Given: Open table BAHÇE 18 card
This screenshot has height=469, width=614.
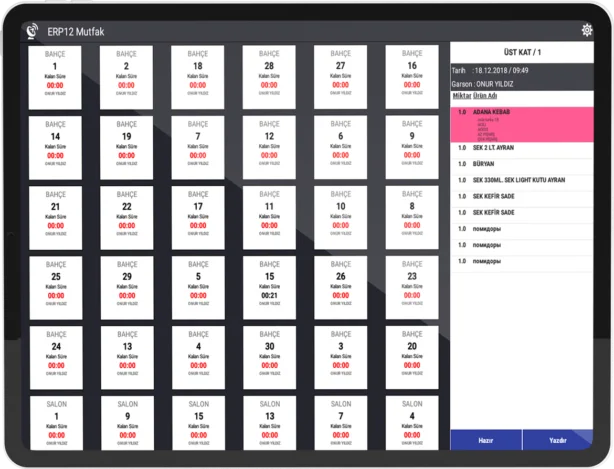Looking at the screenshot, I should tap(197, 77).
